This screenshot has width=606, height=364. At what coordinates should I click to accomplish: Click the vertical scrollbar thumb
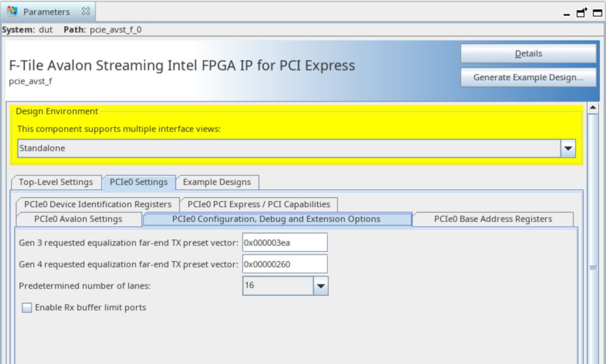coord(593,267)
